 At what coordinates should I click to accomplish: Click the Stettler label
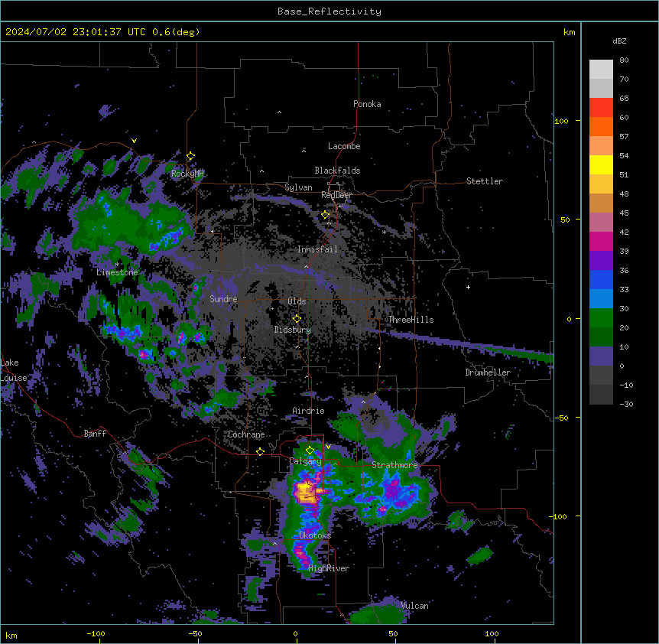(x=484, y=181)
